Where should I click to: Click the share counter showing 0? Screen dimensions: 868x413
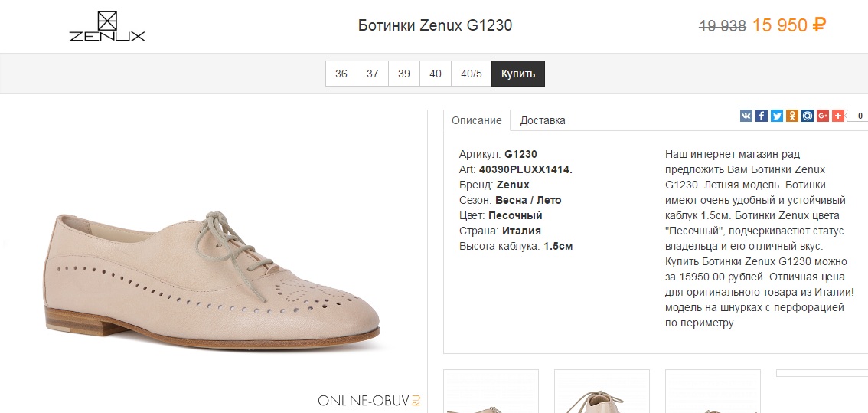point(858,116)
